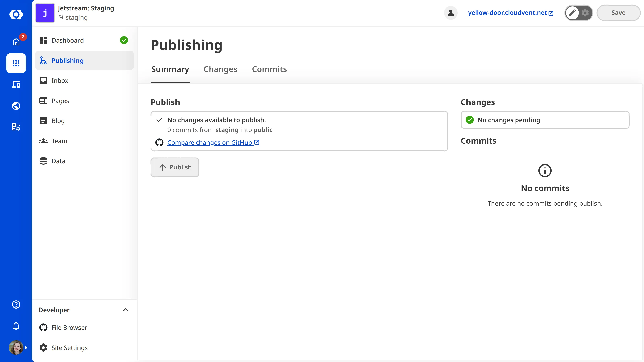Switch to the Commits tab
Viewport: 644px width, 362px height.
tap(269, 69)
